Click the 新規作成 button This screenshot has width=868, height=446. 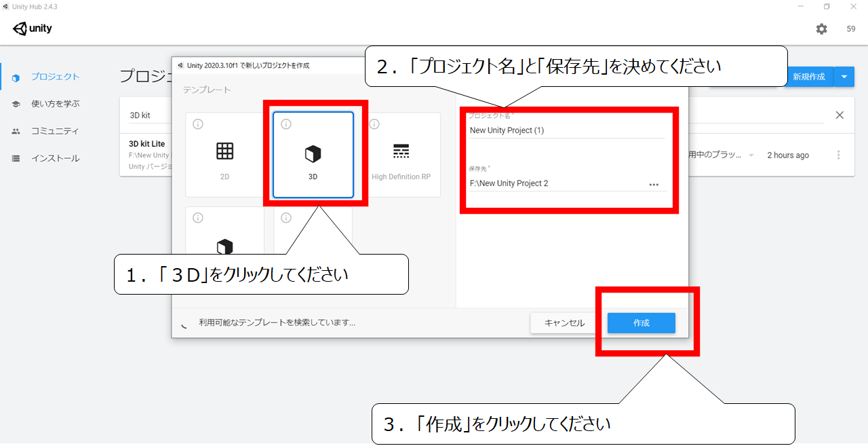coord(809,77)
